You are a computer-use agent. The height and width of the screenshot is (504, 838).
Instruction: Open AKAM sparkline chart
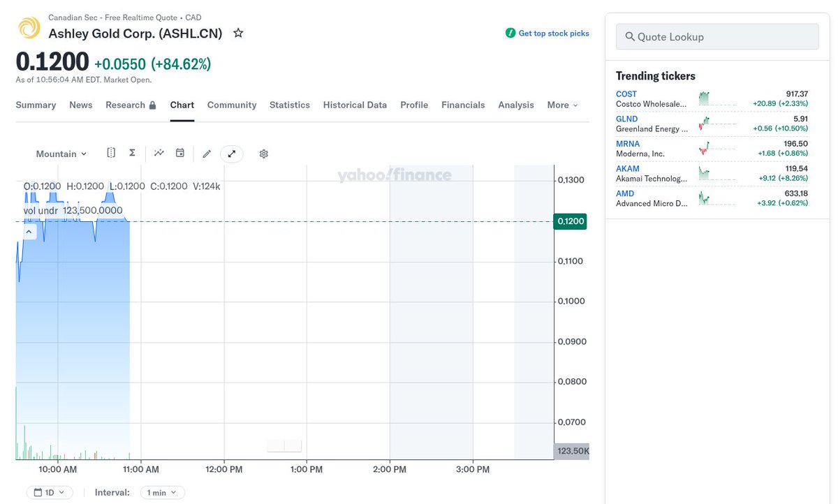coord(717,174)
